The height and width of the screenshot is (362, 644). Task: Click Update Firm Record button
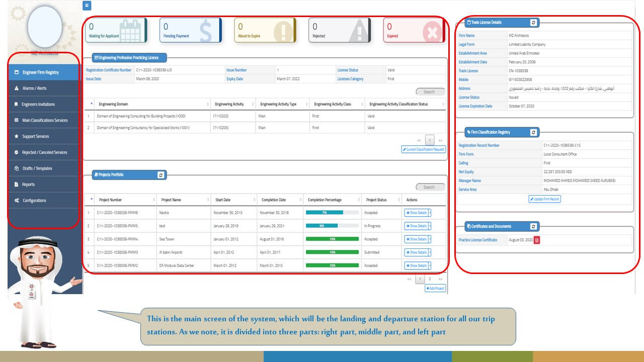(x=544, y=199)
